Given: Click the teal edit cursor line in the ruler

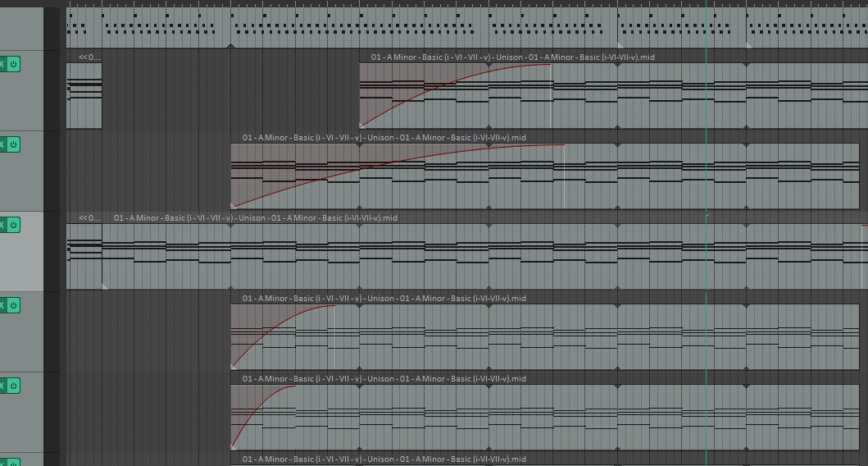Looking at the screenshot, I should pyautogui.click(x=706, y=3).
